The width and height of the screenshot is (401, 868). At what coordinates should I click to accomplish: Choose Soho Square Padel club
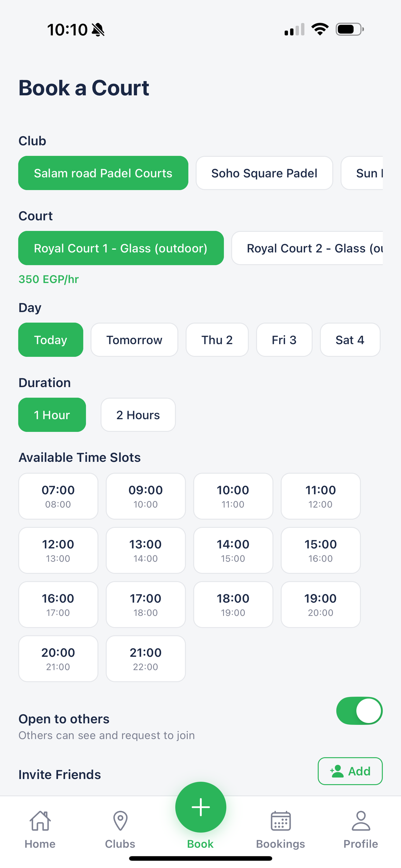(264, 173)
